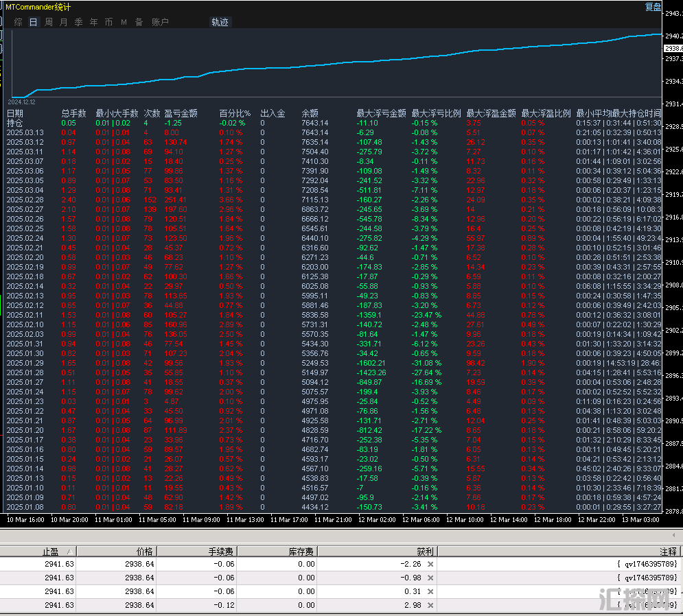Image resolution: width=683 pixels, height=616 pixels.
Task: Select the 2025.02.11 date row
Action: 334,315
